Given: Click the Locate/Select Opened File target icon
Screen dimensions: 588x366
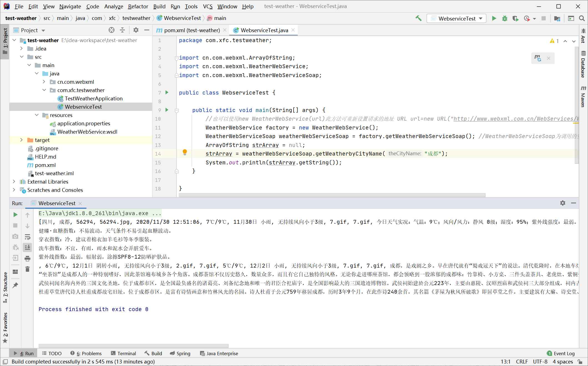Looking at the screenshot, I should [112, 30].
